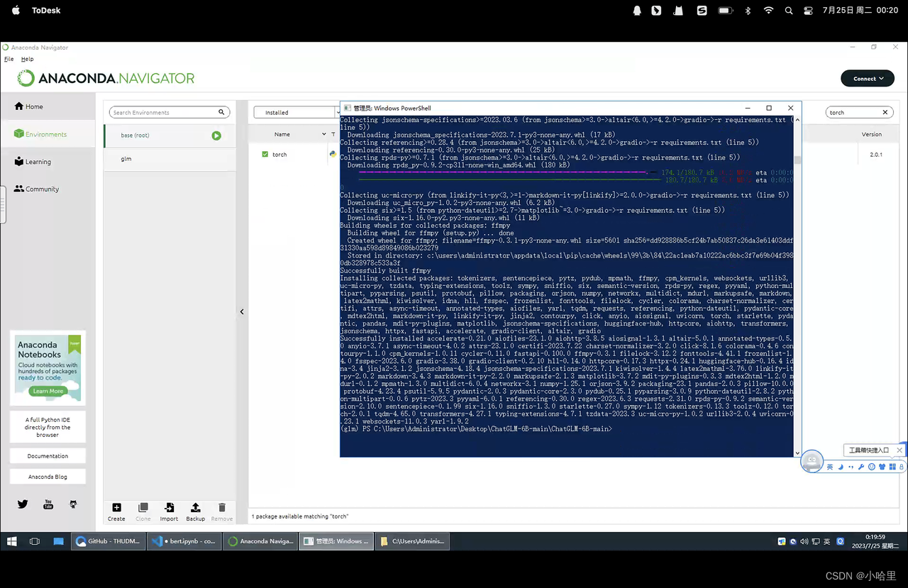The image size is (908, 588).
Task: Close the 工具箱快捷入口 tooltip
Action: pos(899,450)
